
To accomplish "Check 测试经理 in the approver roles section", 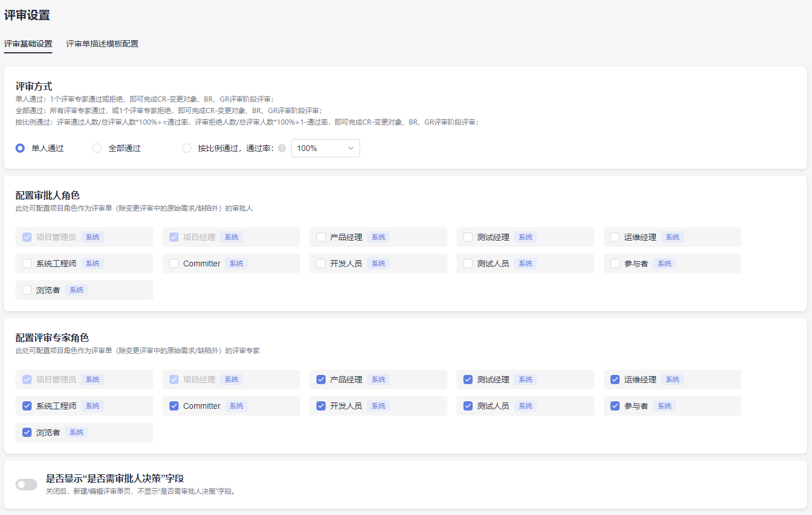I will tap(468, 237).
